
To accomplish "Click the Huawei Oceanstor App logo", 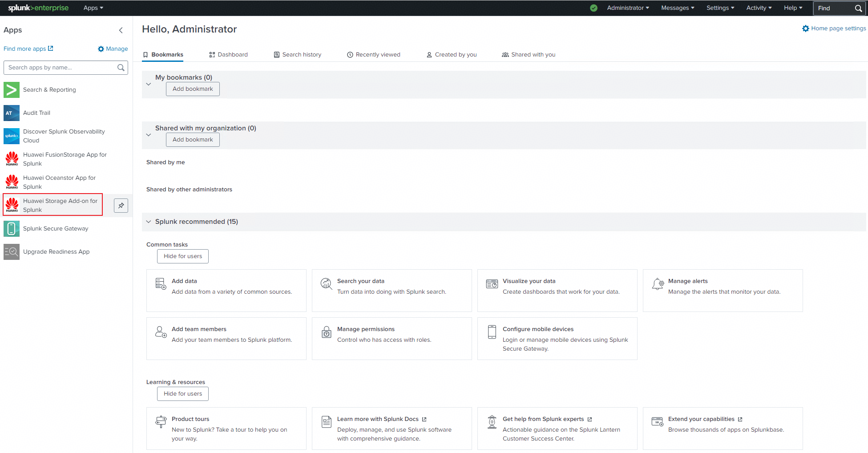I will coord(12,182).
